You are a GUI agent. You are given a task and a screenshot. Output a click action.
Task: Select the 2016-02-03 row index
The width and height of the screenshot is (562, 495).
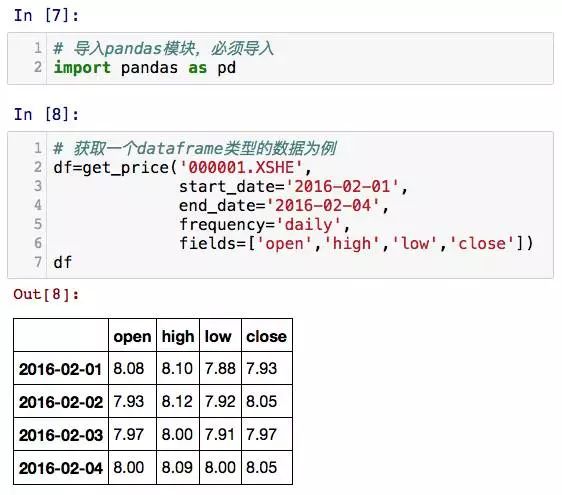pyautogui.click(x=61, y=434)
